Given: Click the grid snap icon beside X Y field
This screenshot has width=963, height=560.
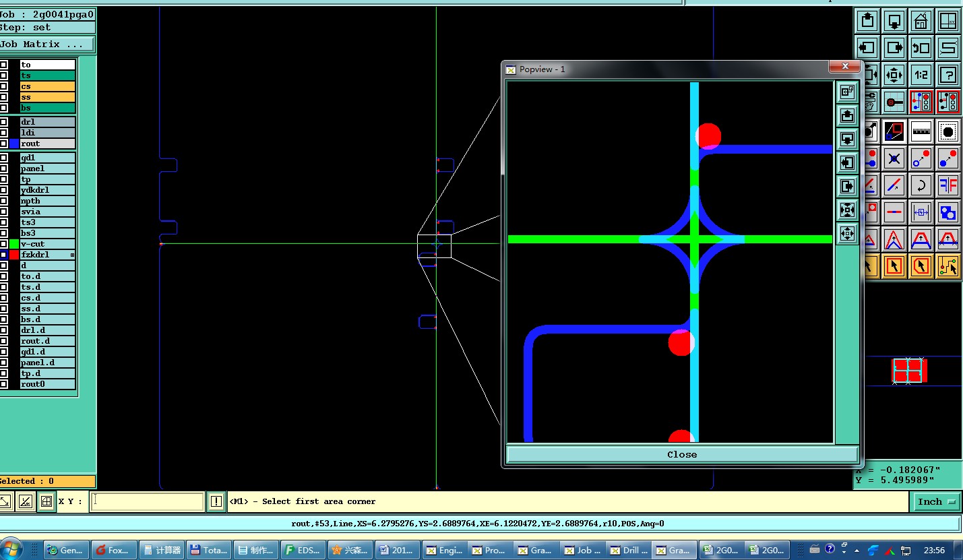Looking at the screenshot, I should [46, 501].
